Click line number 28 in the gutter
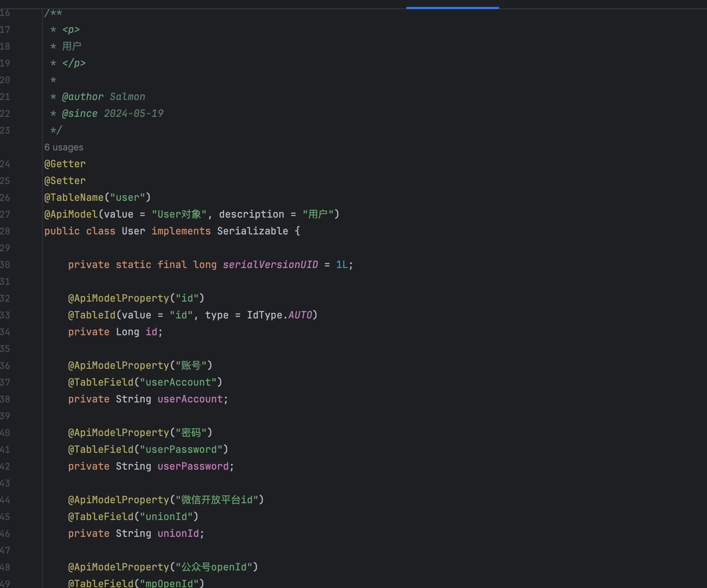 click(x=5, y=231)
